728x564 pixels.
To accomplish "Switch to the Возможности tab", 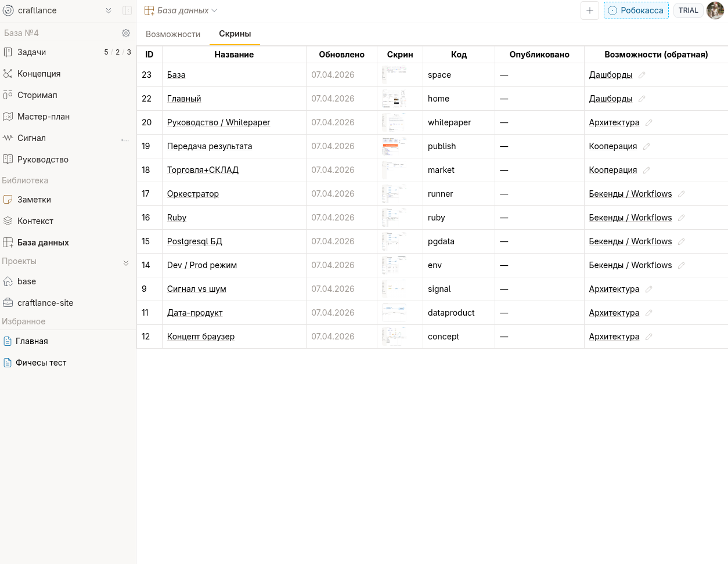I will tap(173, 34).
